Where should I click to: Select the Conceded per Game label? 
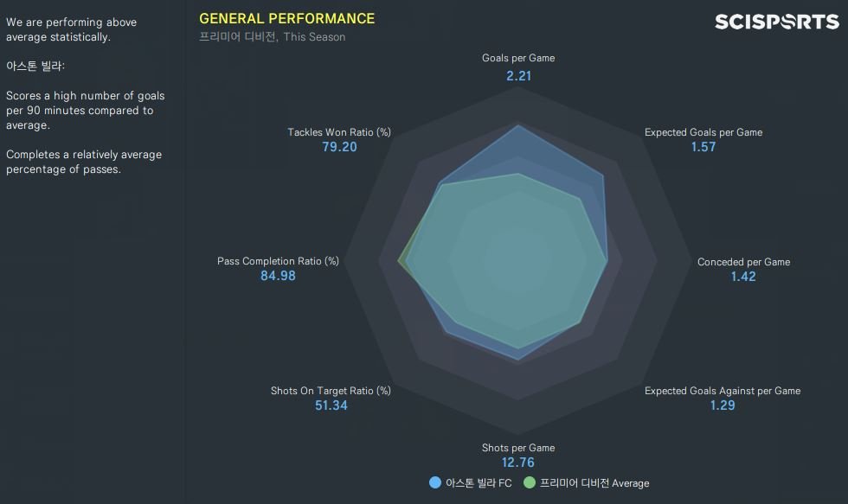pos(743,262)
